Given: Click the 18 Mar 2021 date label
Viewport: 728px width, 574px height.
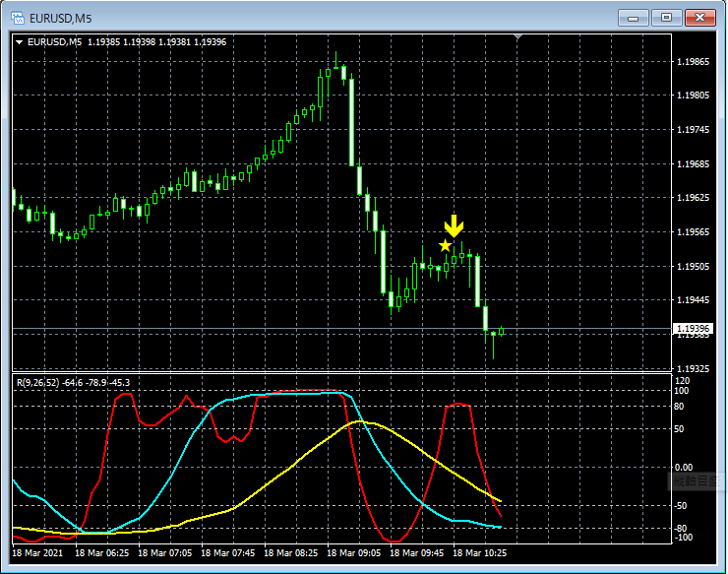Looking at the screenshot, I should [x=37, y=553].
